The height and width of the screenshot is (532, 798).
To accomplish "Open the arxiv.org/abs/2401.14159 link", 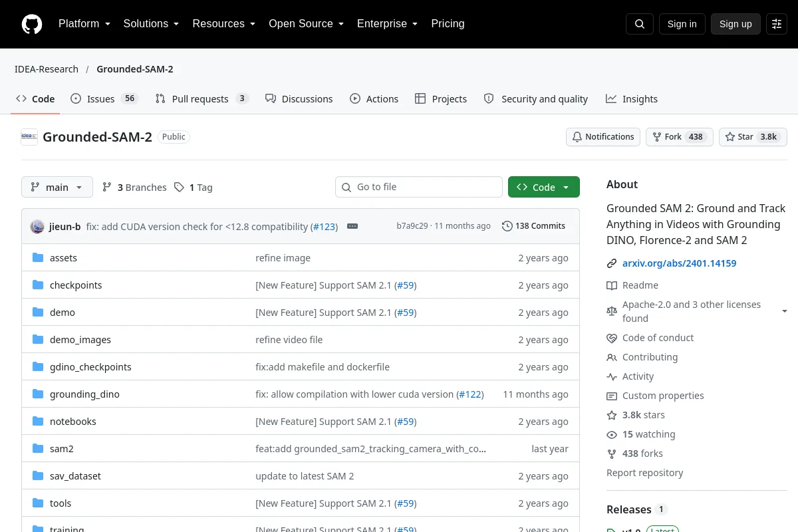I will 679,263.
